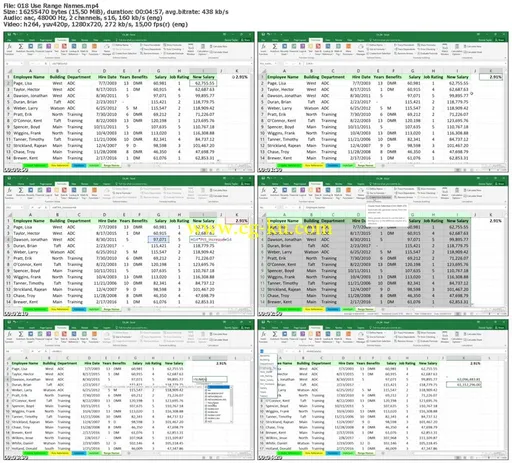Click Error Checking in first frame

point(173,49)
